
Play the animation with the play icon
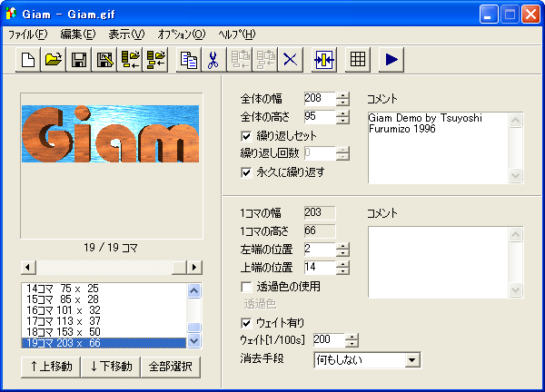391,60
